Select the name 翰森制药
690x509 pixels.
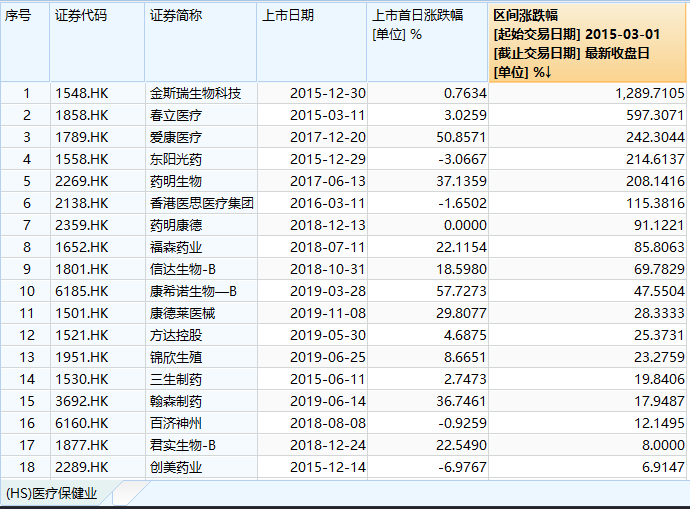tap(176, 401)
